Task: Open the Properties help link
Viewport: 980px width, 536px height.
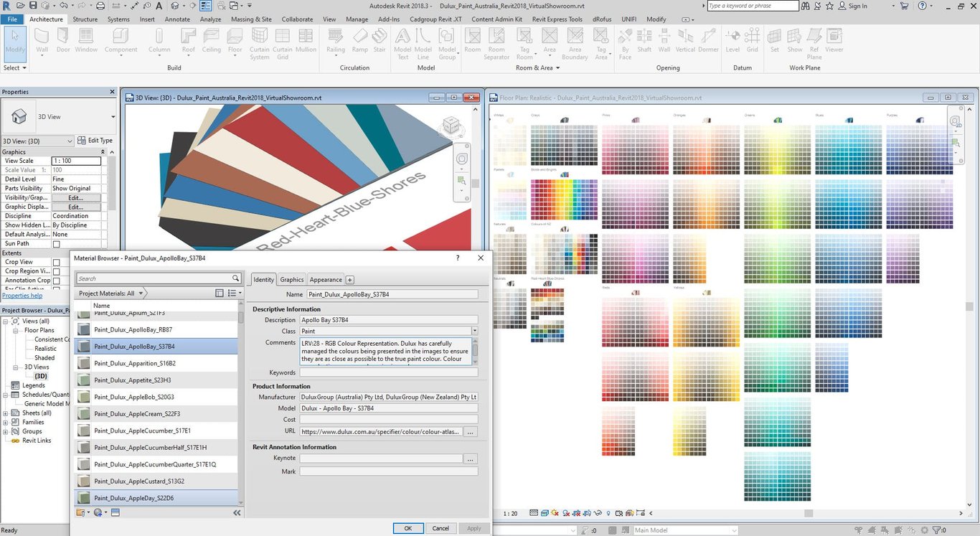Action: [x=22, y=296]
